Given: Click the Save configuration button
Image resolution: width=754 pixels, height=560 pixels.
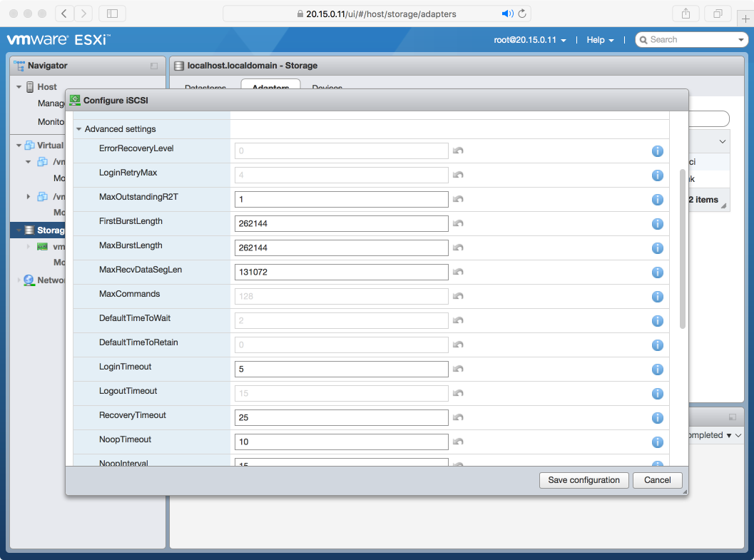Looking at the screenshot, I should click(584, 480).
